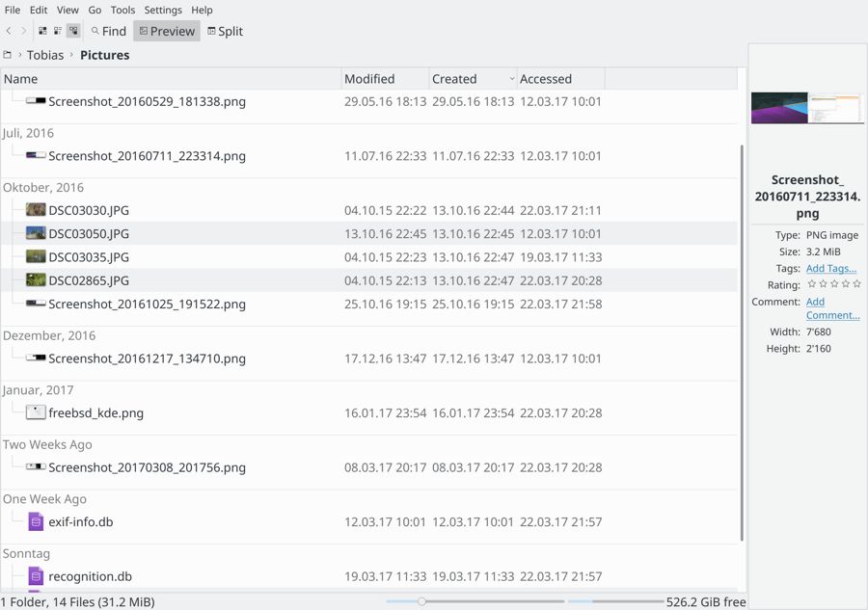
Task: Toggle the Preview panel off
Action: tap(167, 31)
